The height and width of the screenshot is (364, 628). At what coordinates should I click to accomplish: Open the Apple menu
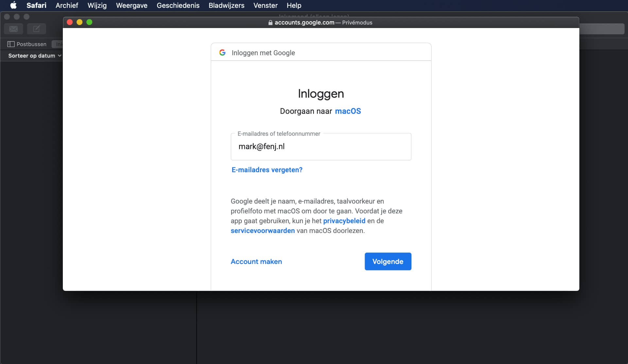pyautogui.click(x=13, y=5)
